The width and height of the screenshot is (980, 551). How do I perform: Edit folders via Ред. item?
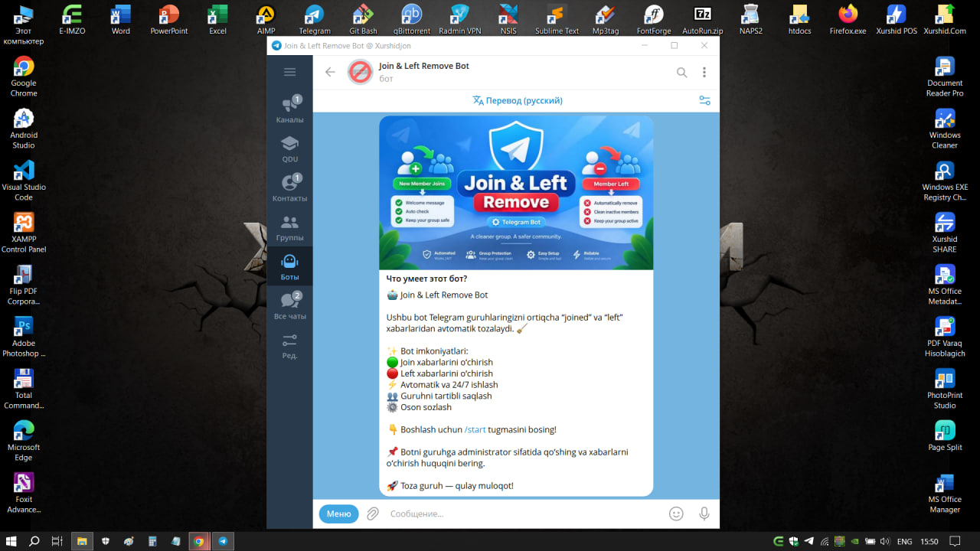coord(289,345)
